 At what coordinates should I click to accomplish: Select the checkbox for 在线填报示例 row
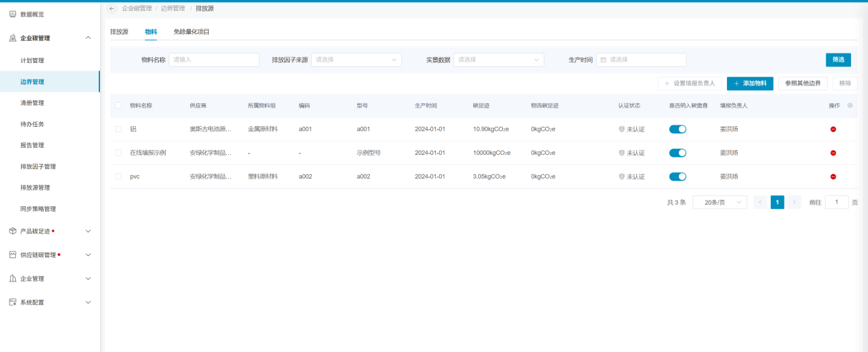(119, 153)
